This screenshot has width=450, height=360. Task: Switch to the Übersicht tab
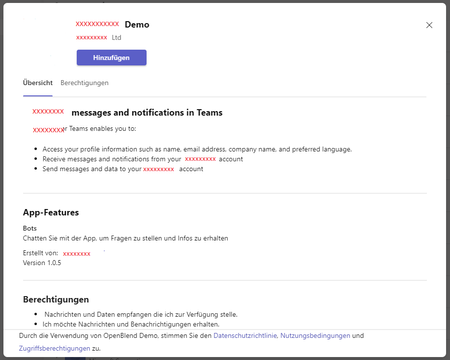pos(38,83)
